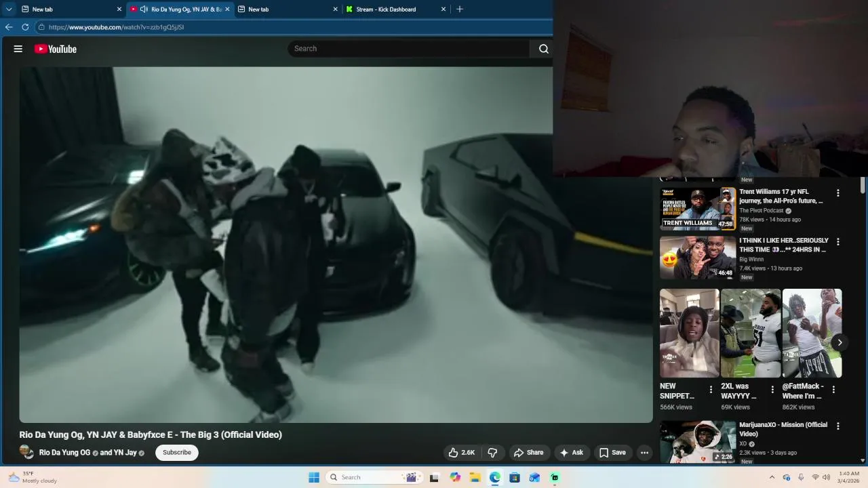Switch to the second New tab
868x488 pixels.
[x=287, y=9]
